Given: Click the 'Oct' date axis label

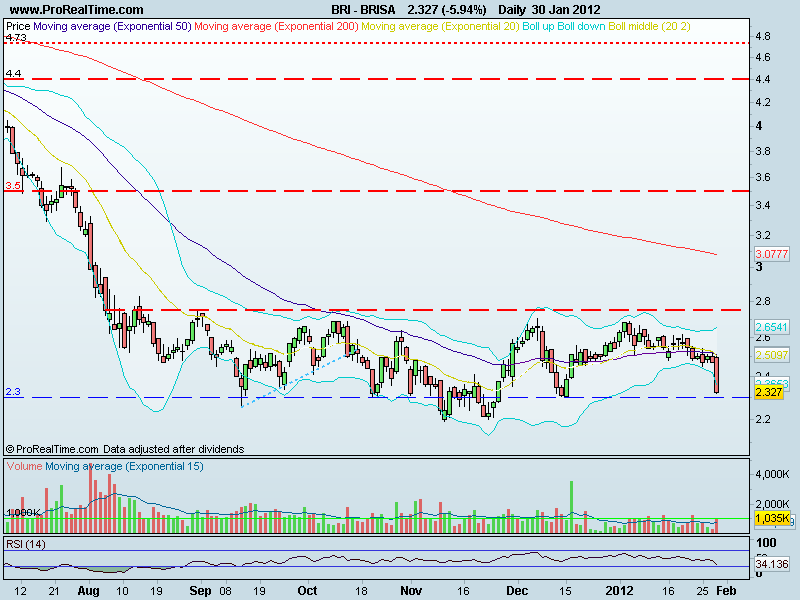Looking at the screenshot, I should [x=307, y=591].
